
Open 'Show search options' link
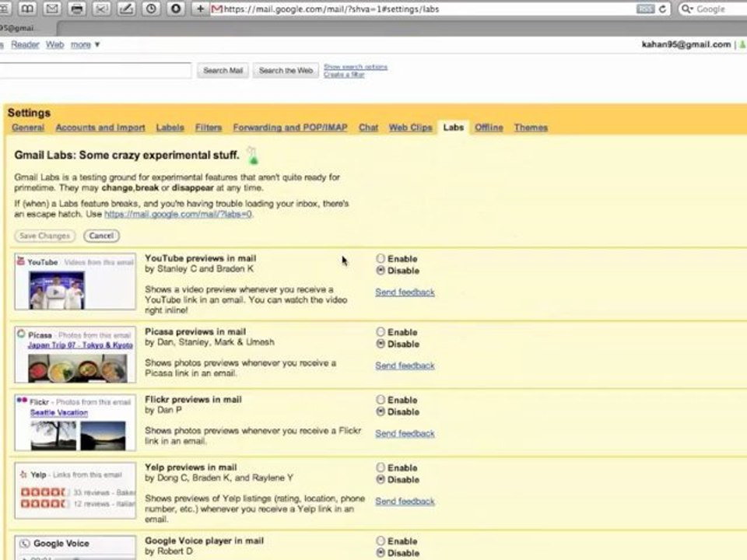[356, 67]
